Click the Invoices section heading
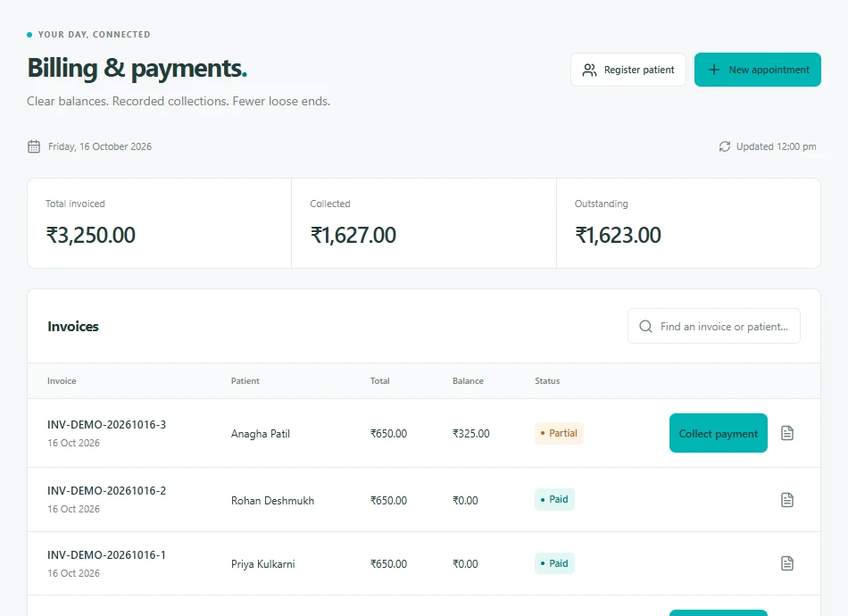 coord(73,327)
